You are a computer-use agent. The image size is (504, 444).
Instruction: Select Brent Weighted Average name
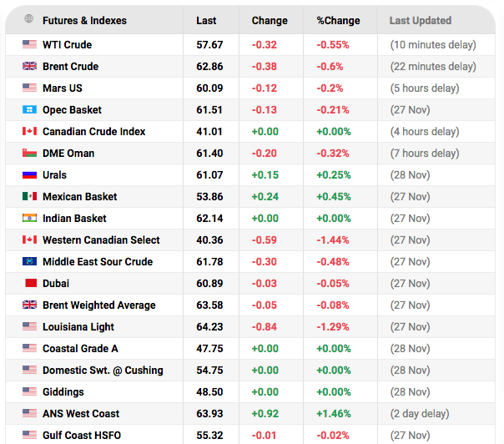(99, 305)
